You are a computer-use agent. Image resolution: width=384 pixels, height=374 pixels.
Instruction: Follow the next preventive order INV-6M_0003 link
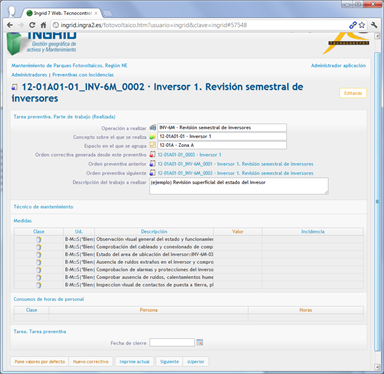pos(235,173)
